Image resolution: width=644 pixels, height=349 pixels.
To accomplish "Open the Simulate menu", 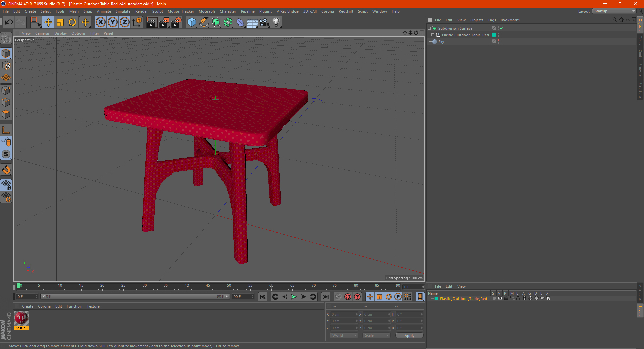I will coord(123,11).
